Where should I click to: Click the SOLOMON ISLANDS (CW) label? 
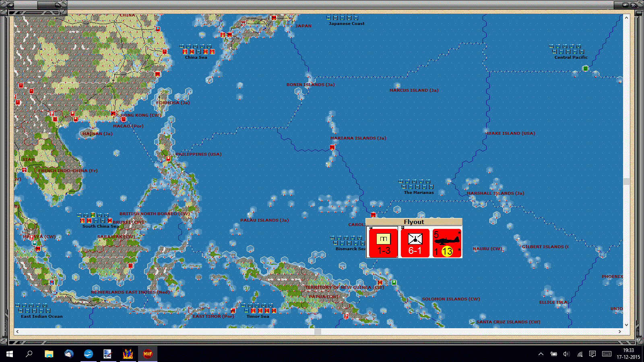click(x=451, y=299)
